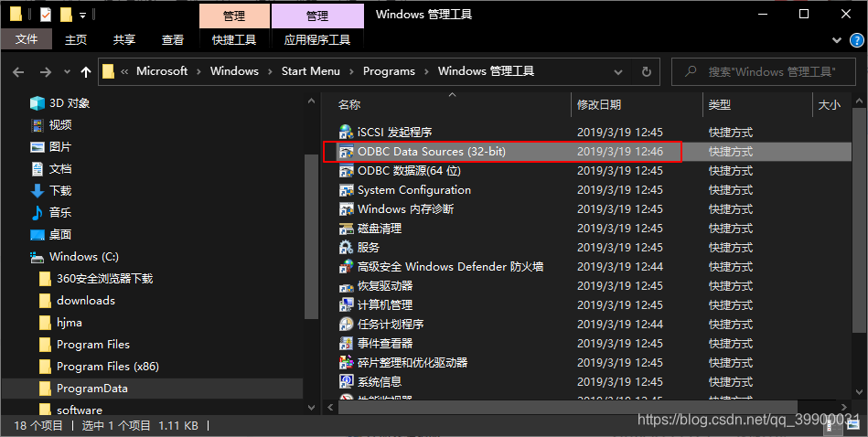
Task: Select Windows 内存诊断 icon
Action: pyautogui.click(x=346, y=209)
